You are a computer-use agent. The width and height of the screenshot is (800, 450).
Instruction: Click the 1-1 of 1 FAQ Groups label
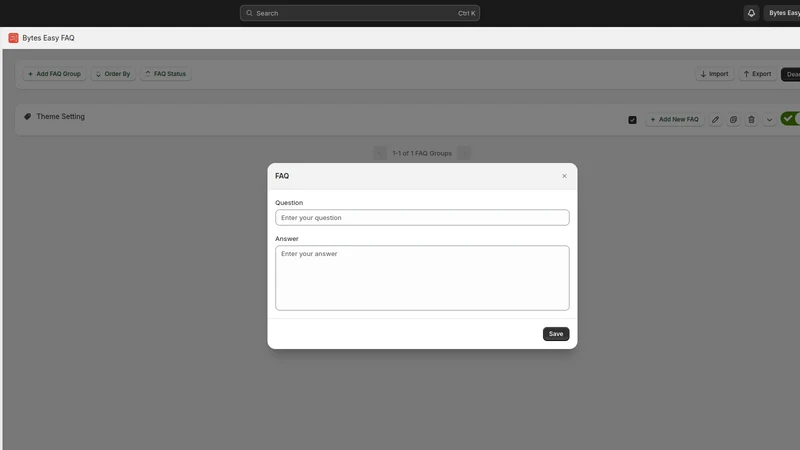coord(422,153)
